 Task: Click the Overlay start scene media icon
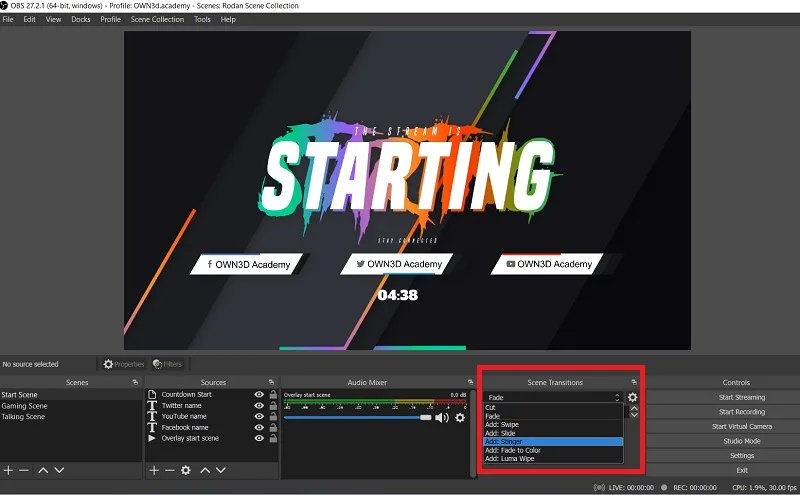(x=152, y=438)
